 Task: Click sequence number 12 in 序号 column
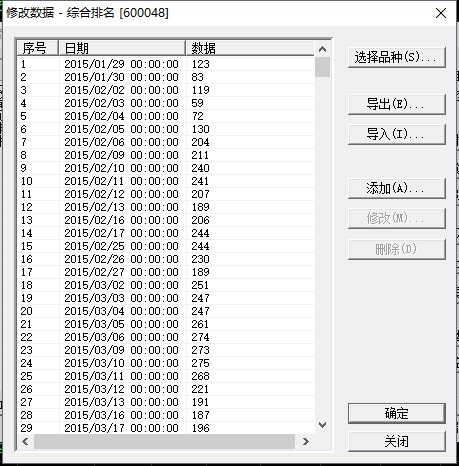click(x=27, y=207)
